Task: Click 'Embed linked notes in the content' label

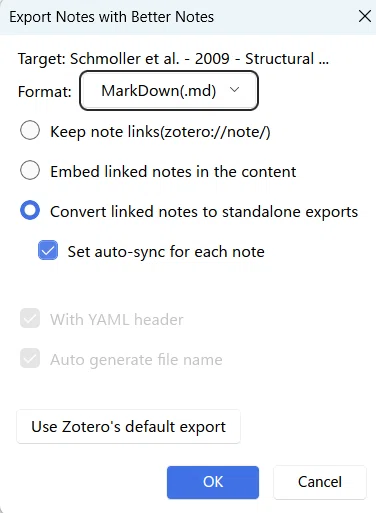Action: [173, 172]
